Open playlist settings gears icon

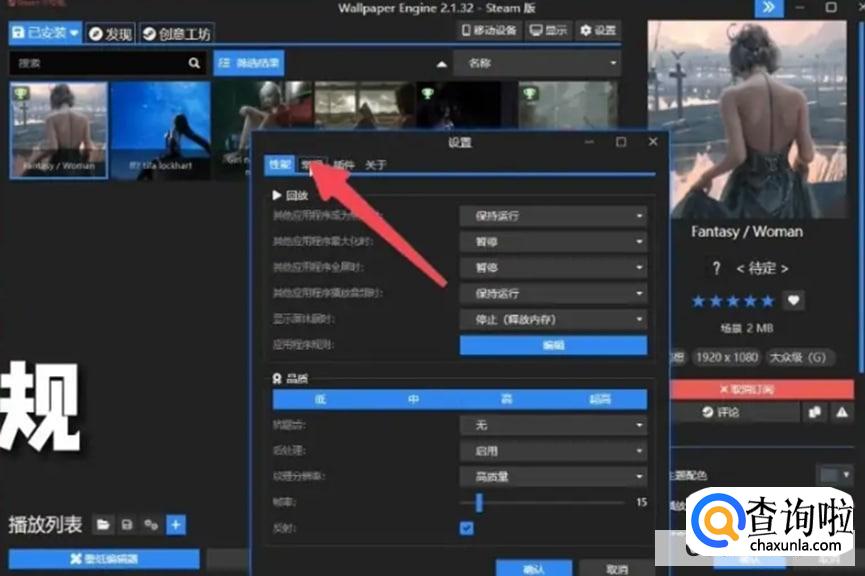pyautogui.click(x=151, y=524)
